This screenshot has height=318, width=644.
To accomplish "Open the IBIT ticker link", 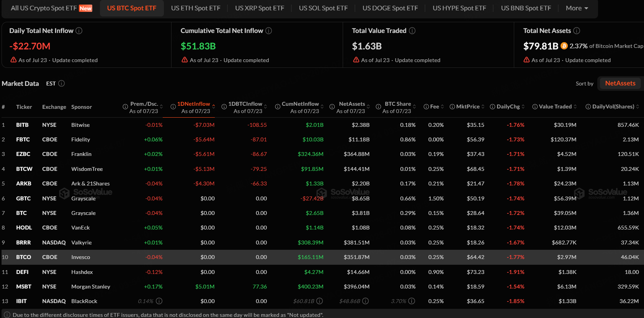I will coord(21,301).
